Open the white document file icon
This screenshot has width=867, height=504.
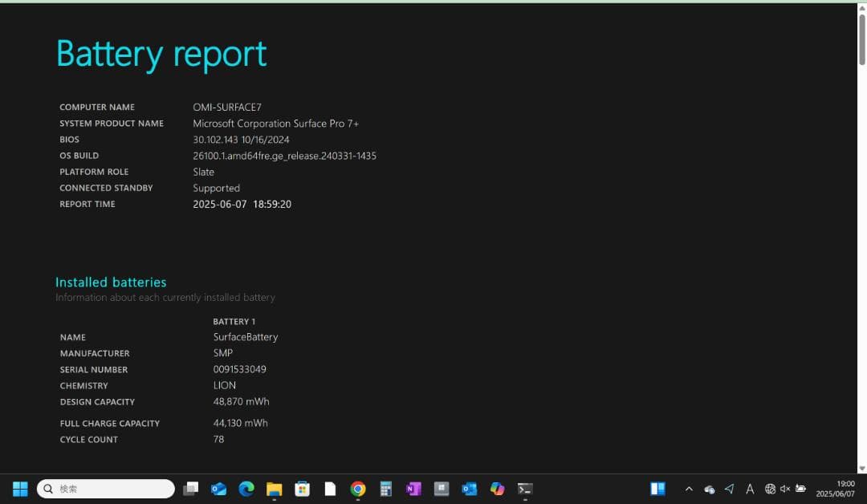(x=330, y=489)
